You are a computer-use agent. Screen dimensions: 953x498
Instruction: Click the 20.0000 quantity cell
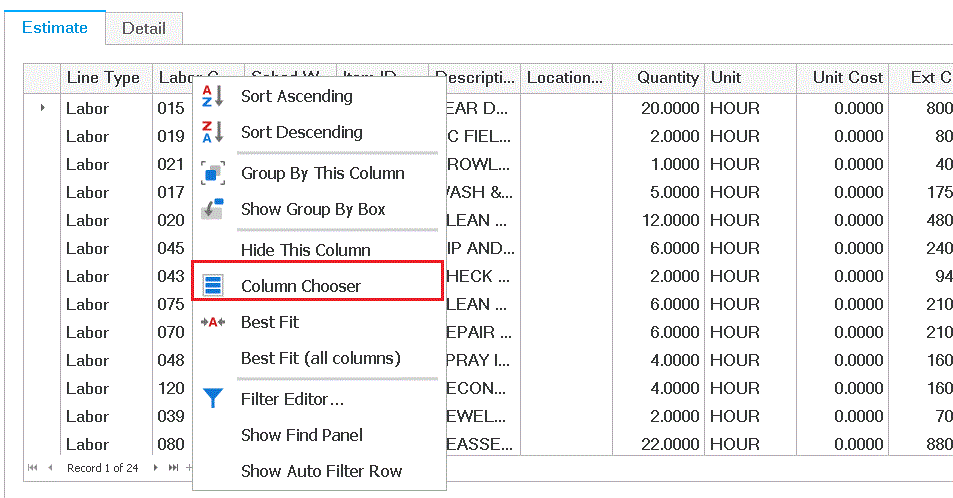[669, 108]
